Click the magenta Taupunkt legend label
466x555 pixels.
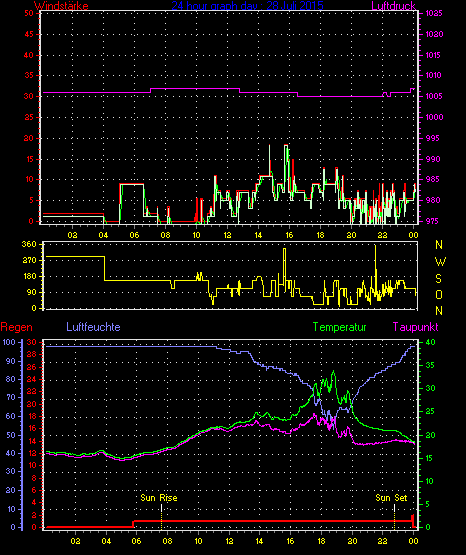pos(415,327)
